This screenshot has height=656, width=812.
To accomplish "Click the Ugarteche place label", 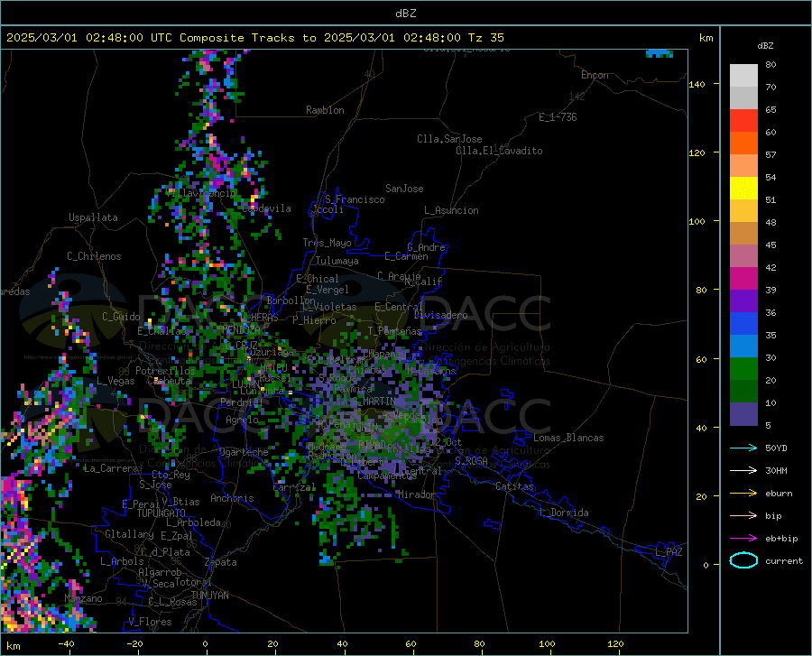I will pyautogui.click(x=244, y=451).
